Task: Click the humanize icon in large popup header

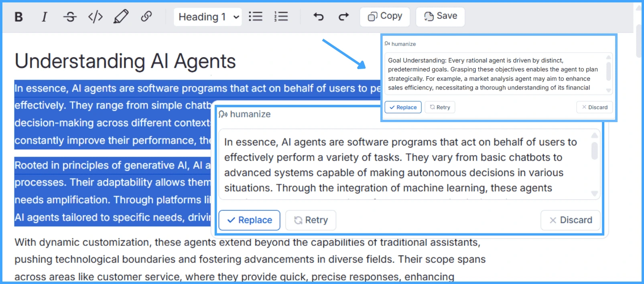Action: pos(223,114)
